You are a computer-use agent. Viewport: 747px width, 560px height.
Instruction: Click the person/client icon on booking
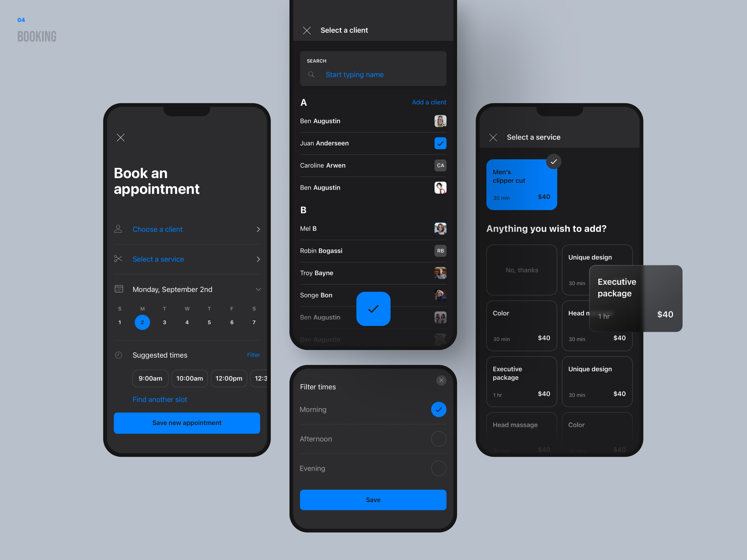point(118,229)
